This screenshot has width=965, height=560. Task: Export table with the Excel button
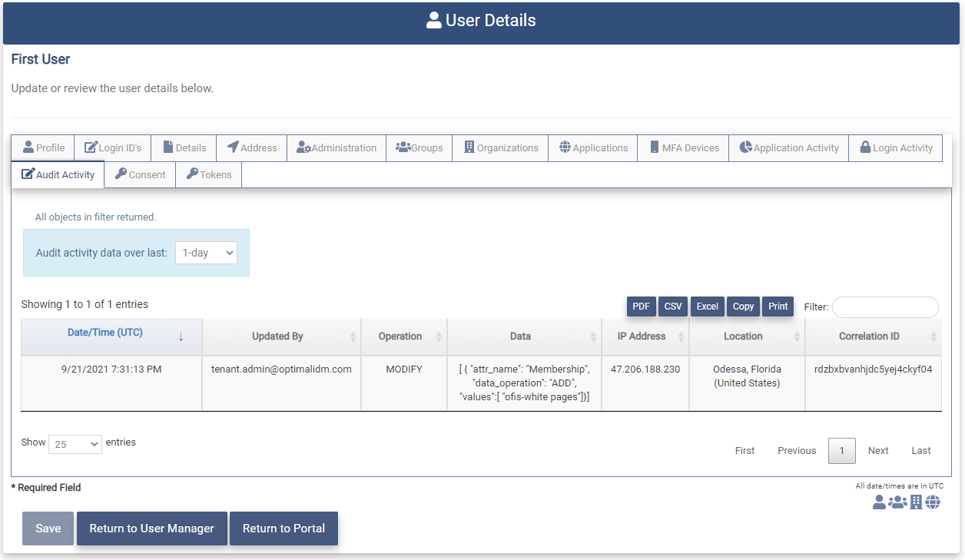(707, 307)
